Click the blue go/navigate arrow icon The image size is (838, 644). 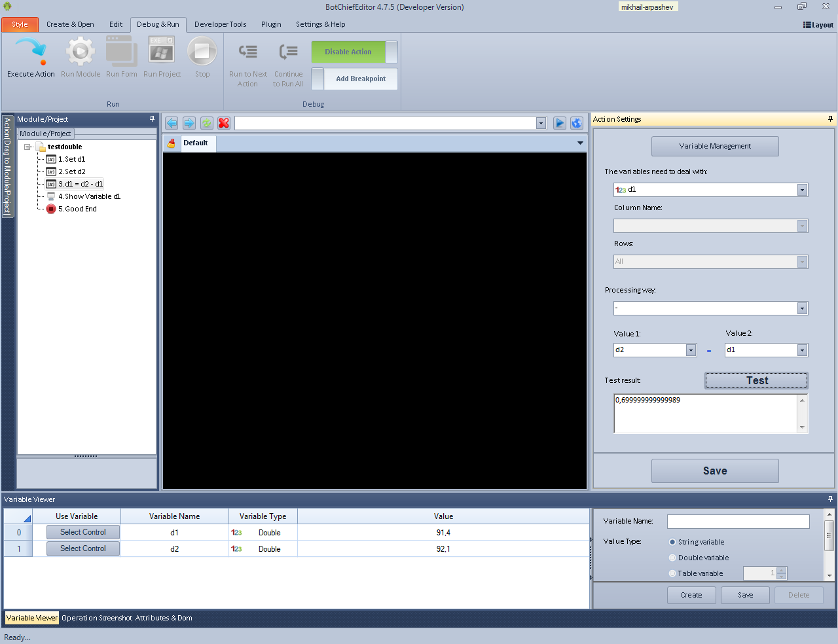coord(559,123)
